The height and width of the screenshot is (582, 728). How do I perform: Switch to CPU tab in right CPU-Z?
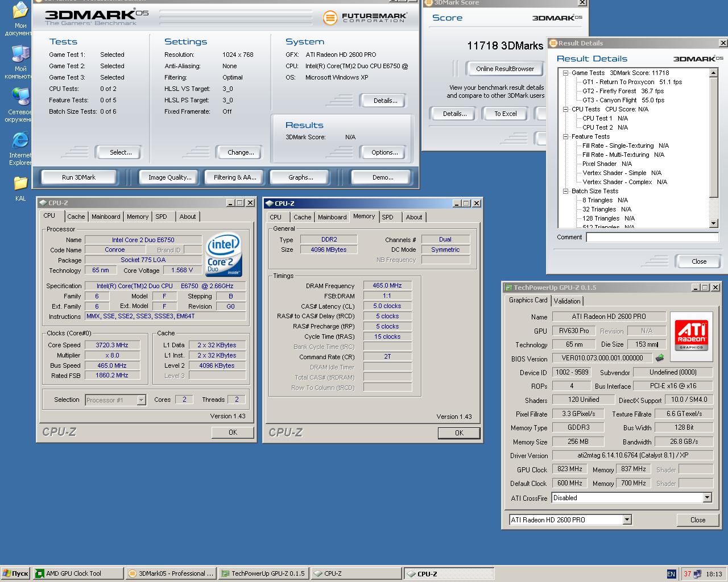click(x=276, y=217)
